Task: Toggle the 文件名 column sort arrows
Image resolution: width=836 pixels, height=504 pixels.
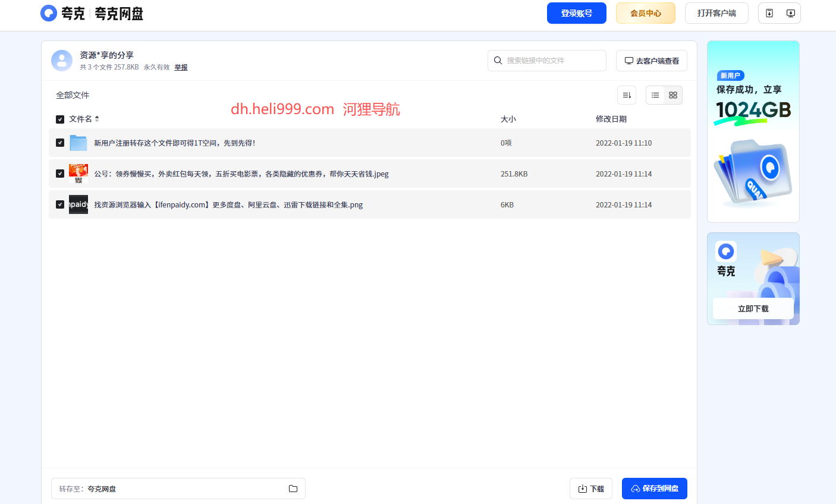Action: pyautogui.click(x=96, y=119)
